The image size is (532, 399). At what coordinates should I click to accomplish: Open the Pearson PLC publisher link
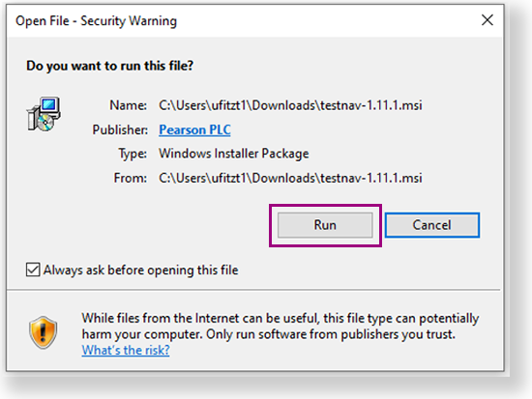coord(194,129)
